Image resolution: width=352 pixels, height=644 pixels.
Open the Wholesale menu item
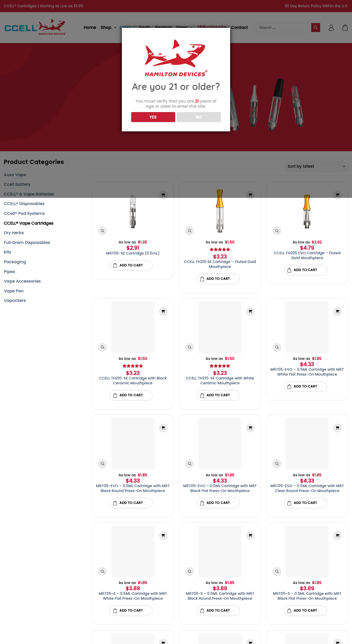212,27
